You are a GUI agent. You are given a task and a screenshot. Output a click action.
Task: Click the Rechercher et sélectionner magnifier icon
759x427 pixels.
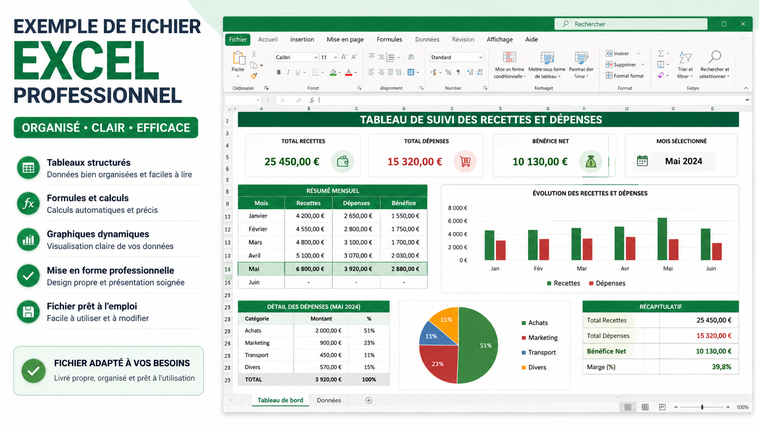[715, 57]
